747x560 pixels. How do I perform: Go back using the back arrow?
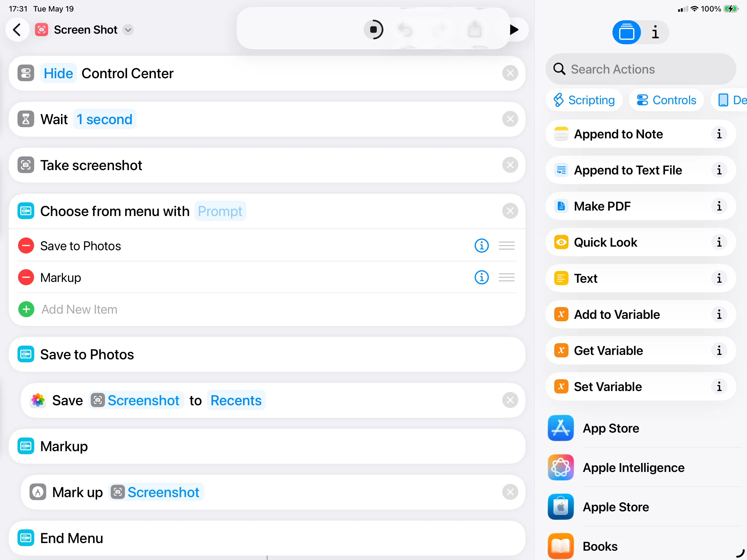[x=17, y=30]
